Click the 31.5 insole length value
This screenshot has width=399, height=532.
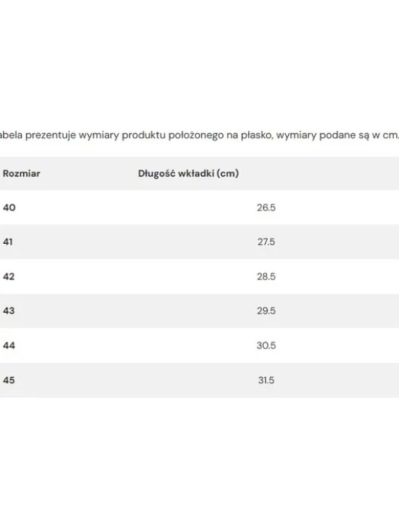pos(266,380)
